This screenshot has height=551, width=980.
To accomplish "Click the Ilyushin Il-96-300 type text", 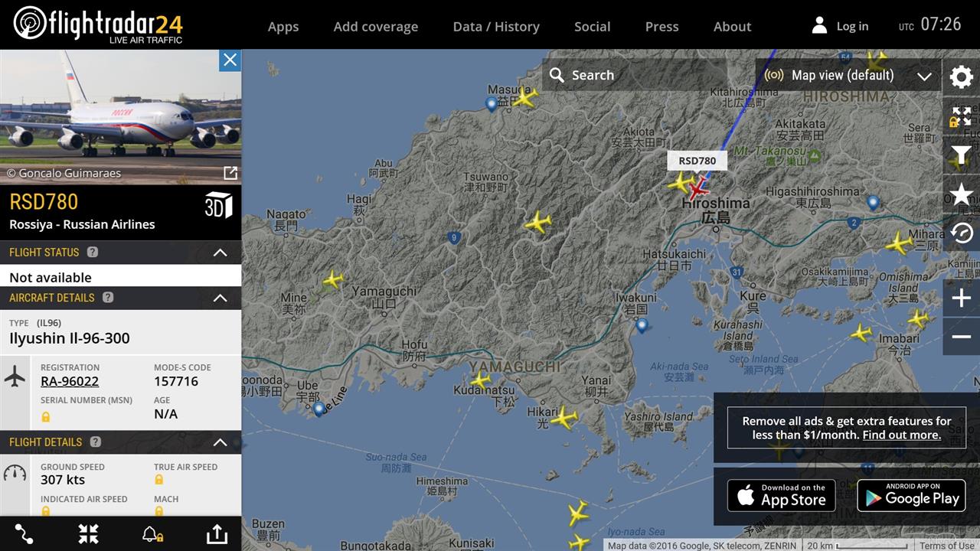I will [x=70, y=338].
